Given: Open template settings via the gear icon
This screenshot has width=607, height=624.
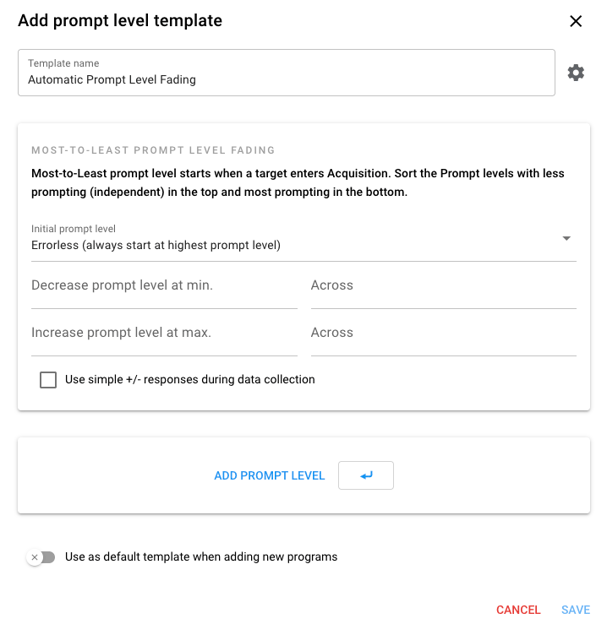Looking at the screenshot, I should click(576, 73).
